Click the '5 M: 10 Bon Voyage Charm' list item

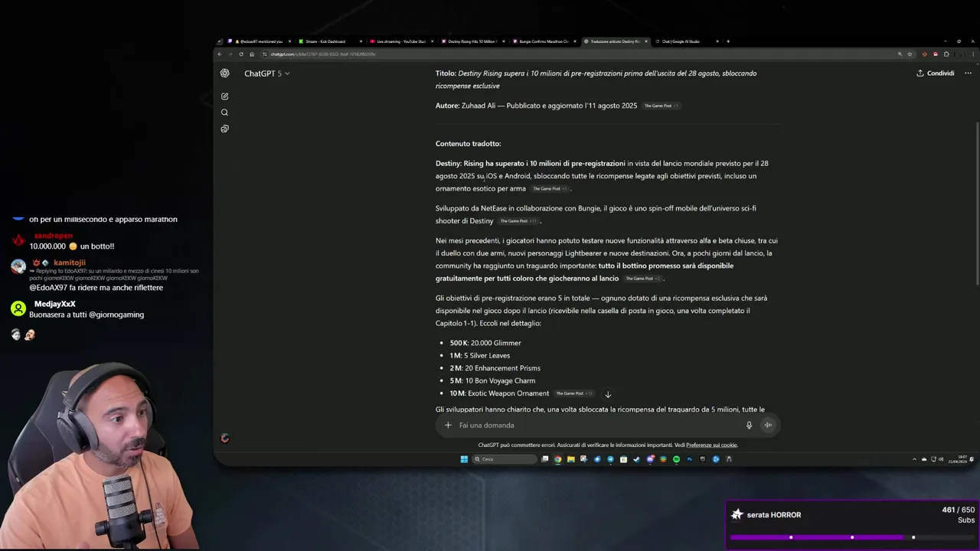tap(492, 380)
